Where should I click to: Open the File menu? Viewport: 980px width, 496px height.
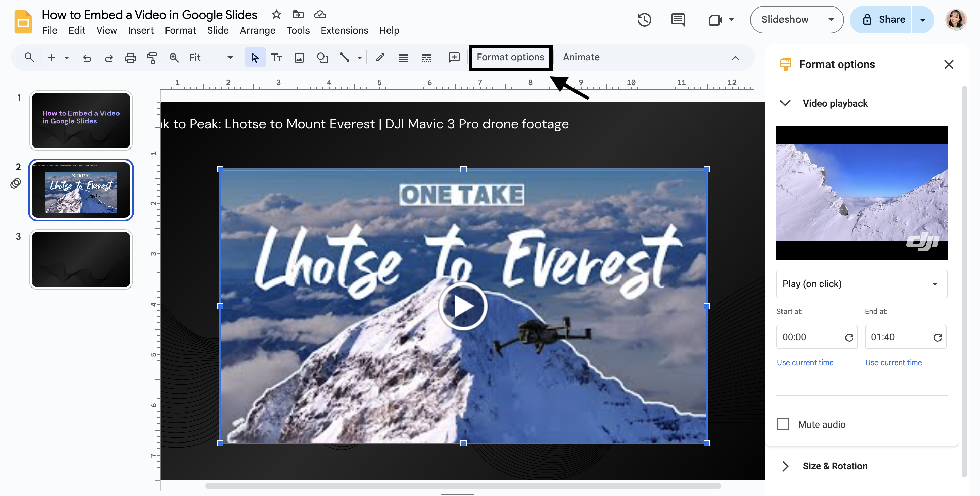tap(50, 30)
